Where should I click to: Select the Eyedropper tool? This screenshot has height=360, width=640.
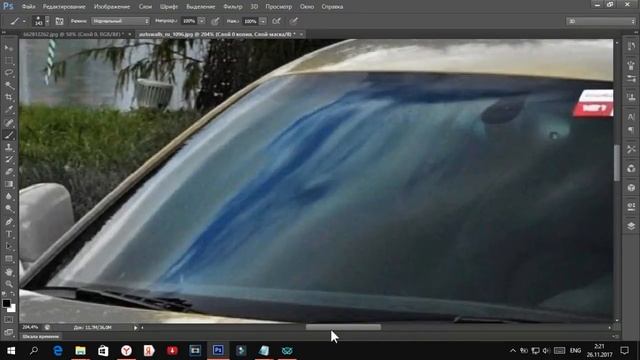pos(9,109)
